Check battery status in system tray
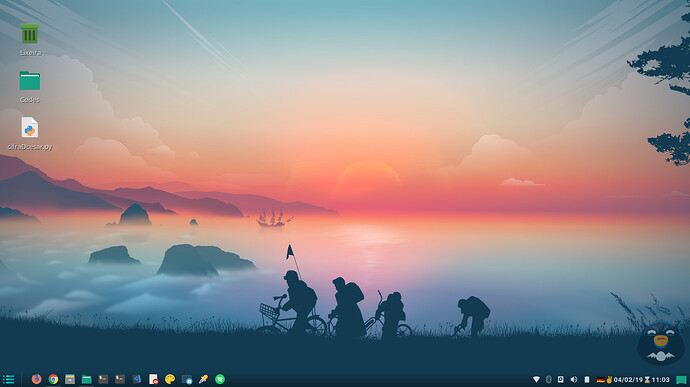 (x=587, y=380)
